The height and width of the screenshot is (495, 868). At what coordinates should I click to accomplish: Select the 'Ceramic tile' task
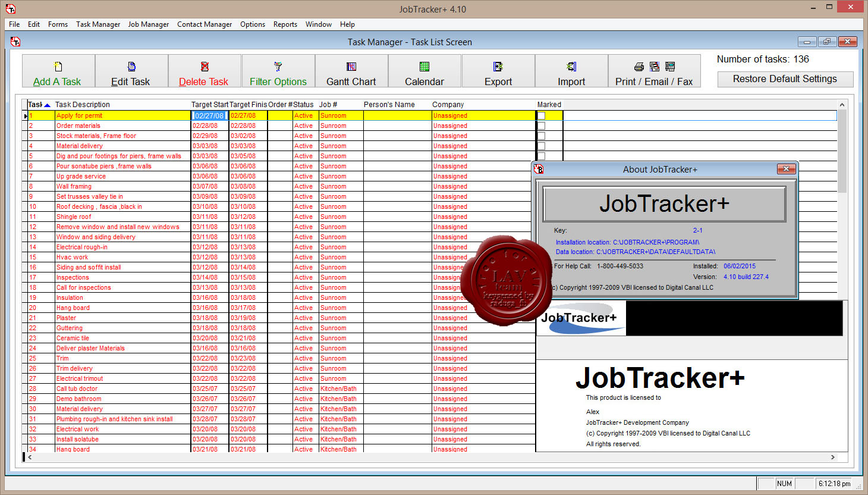click(x=73, y=339)
